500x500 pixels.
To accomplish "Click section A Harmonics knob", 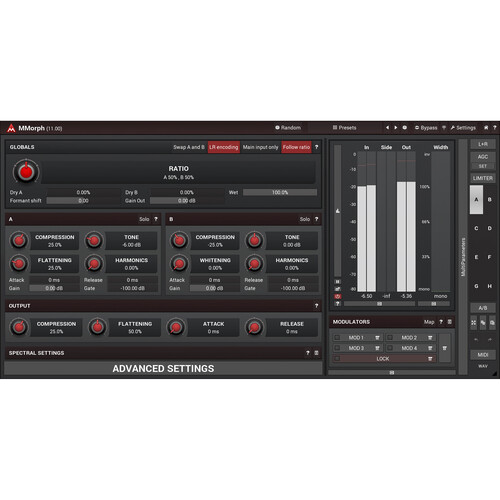I will tap(94, 264).
